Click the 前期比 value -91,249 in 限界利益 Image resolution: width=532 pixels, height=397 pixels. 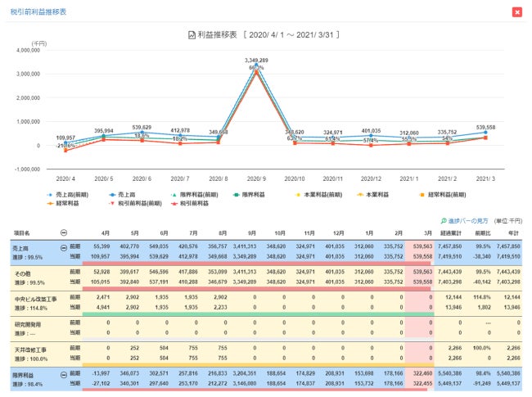pyautogui.click(x=481, y=383)
